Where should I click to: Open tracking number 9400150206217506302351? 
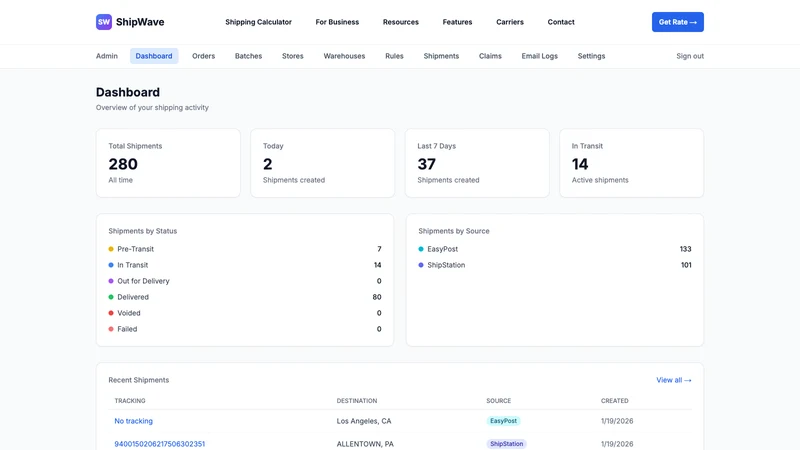tap(160, 444)
